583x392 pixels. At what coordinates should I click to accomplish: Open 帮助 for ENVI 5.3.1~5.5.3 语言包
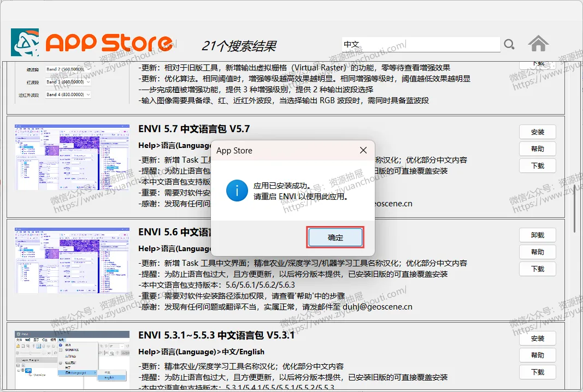pos(537,355)
